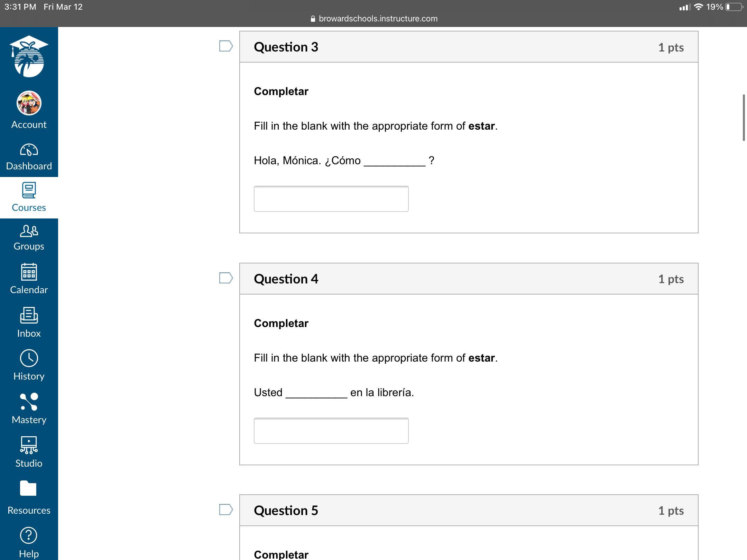
Task: Open the Resources folder icon
Action: coord(29,488)
